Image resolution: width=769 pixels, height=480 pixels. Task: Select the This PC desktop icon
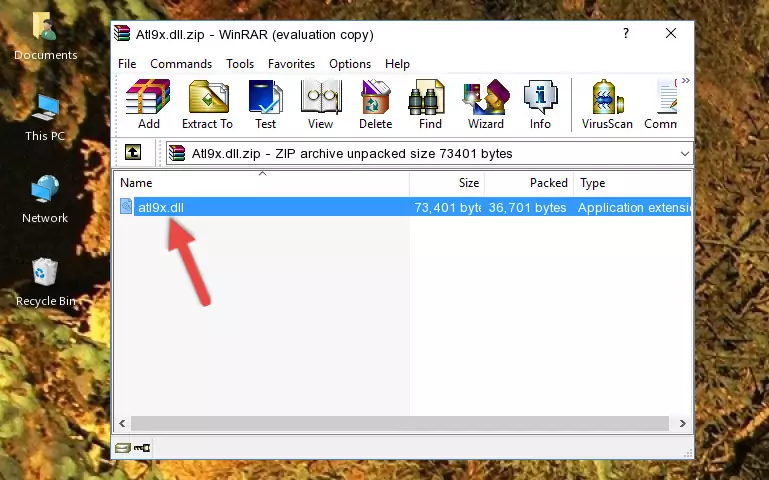coord(45,118)
